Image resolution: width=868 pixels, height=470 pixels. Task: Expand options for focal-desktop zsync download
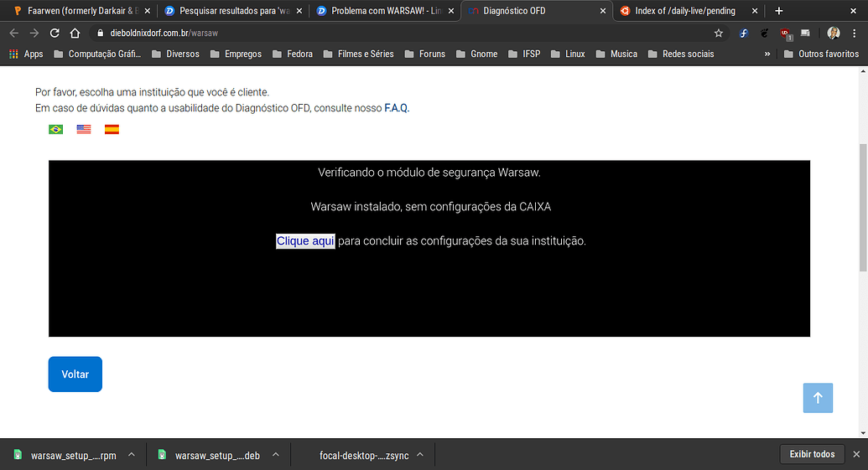pos(420,455)
